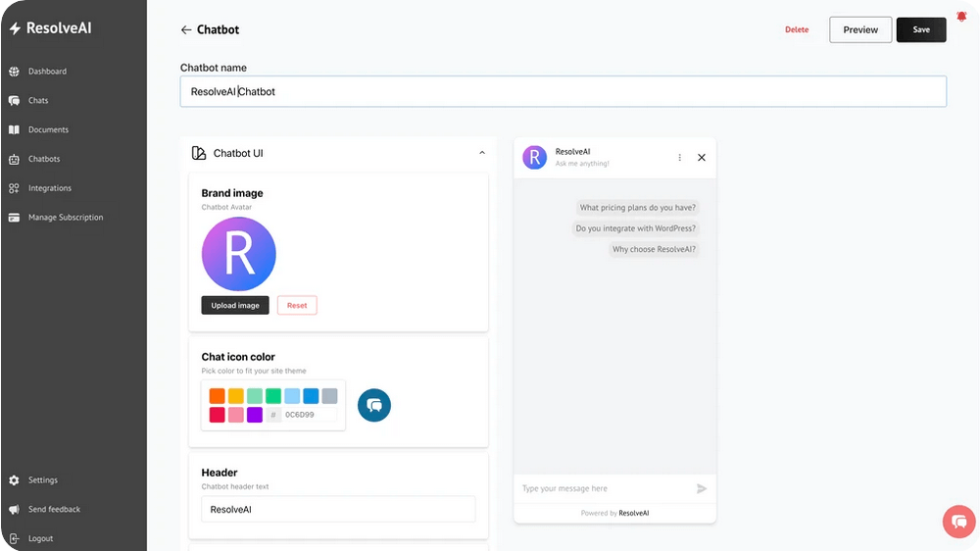
Task: Click the Preview button
Action: click(860, 29)
